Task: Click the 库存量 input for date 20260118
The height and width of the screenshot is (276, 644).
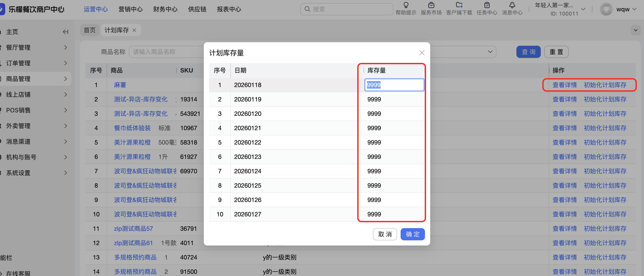Action: tap(394, 85)
